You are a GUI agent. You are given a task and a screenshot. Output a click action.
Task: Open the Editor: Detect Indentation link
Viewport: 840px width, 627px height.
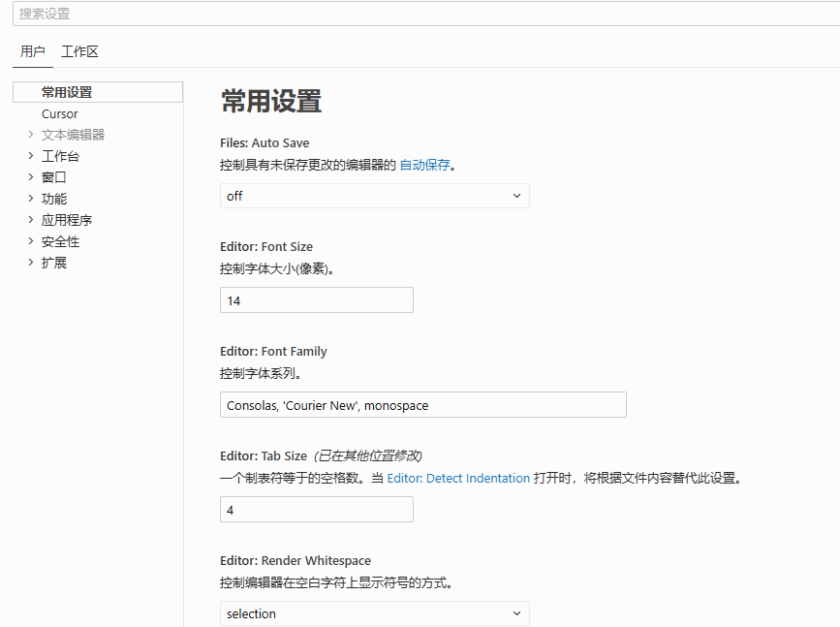pyautogui.click(x=458, y=478)
